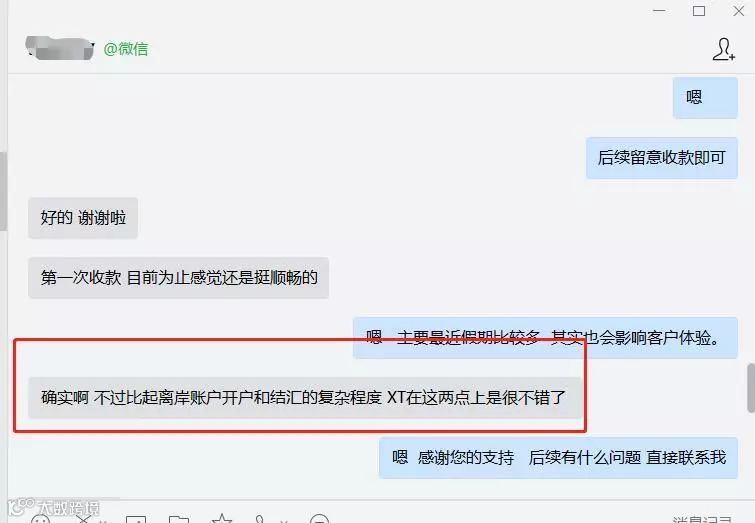This screenshot has height=523, width=755.
Task: Open the emoji picker icon
Action: pos(40,519)
